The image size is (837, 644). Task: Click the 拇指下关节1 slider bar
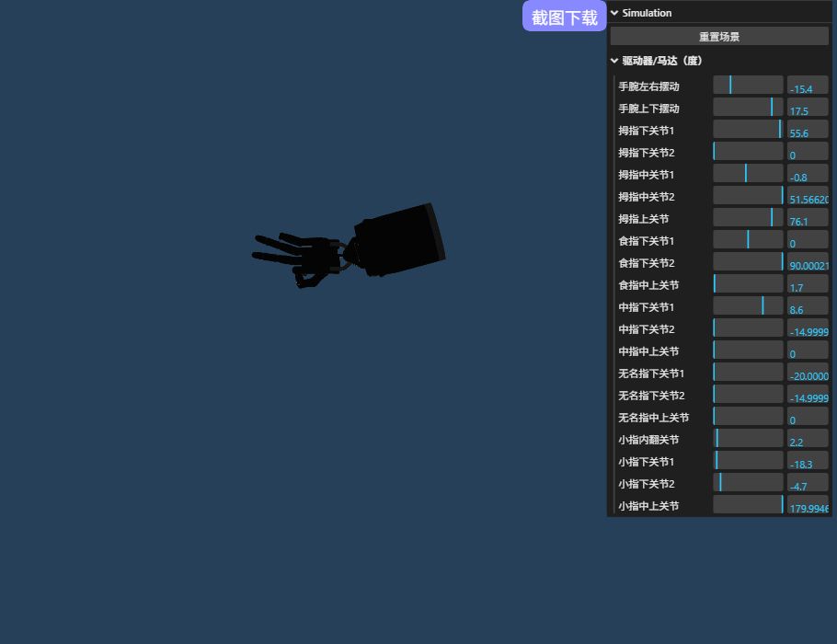748,130
